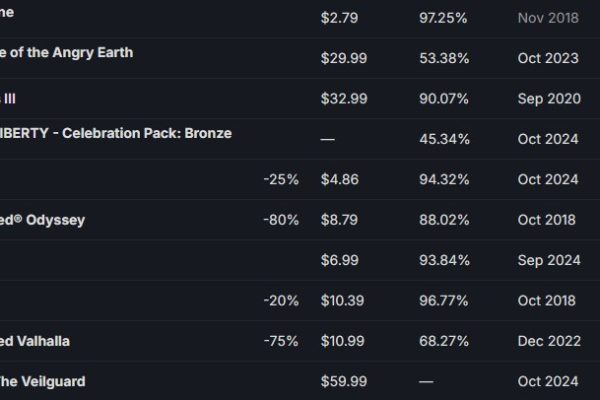600x400 pixels.
Task: Click the 53.38% rating value
Action: 444,58
